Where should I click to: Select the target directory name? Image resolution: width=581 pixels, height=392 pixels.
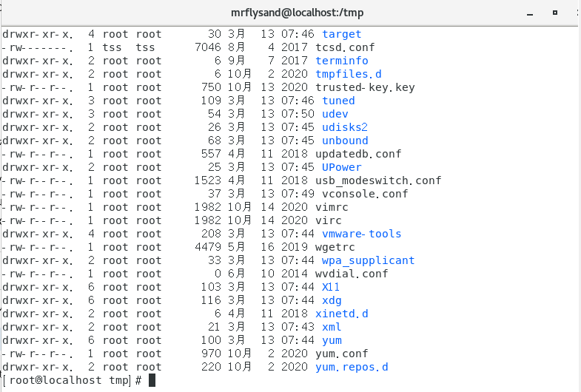341,34
